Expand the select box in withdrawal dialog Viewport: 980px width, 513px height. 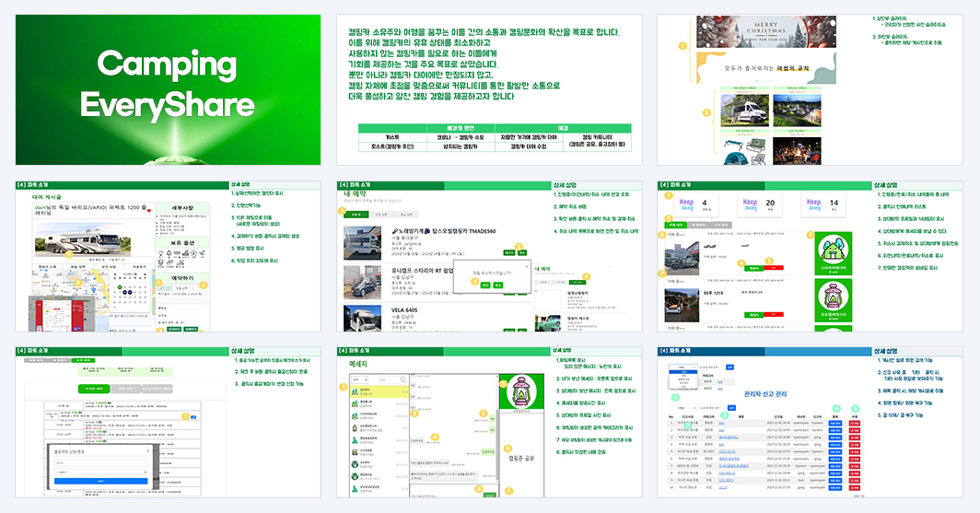pos(100,472)
